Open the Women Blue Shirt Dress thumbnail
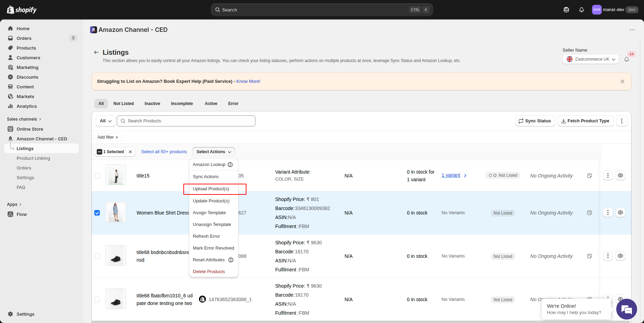The image size is (644, 323). point(116,212)
